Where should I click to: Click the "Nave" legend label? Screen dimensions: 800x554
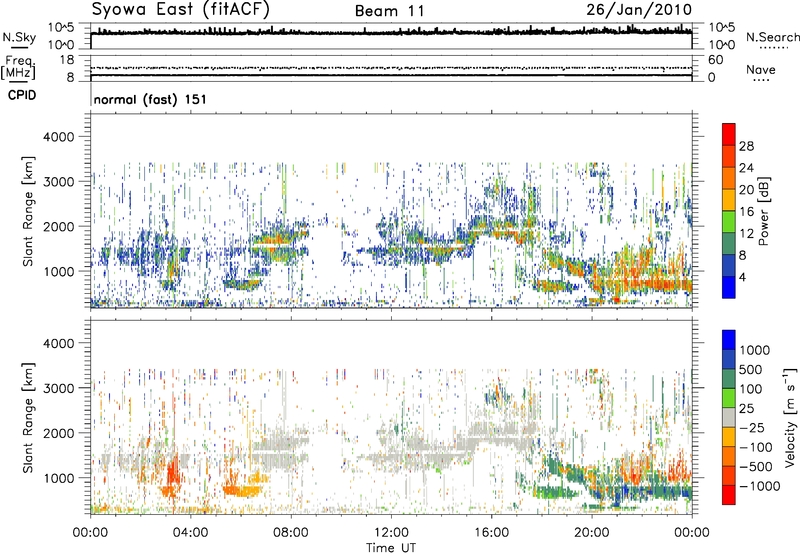(x=761, y=69)
